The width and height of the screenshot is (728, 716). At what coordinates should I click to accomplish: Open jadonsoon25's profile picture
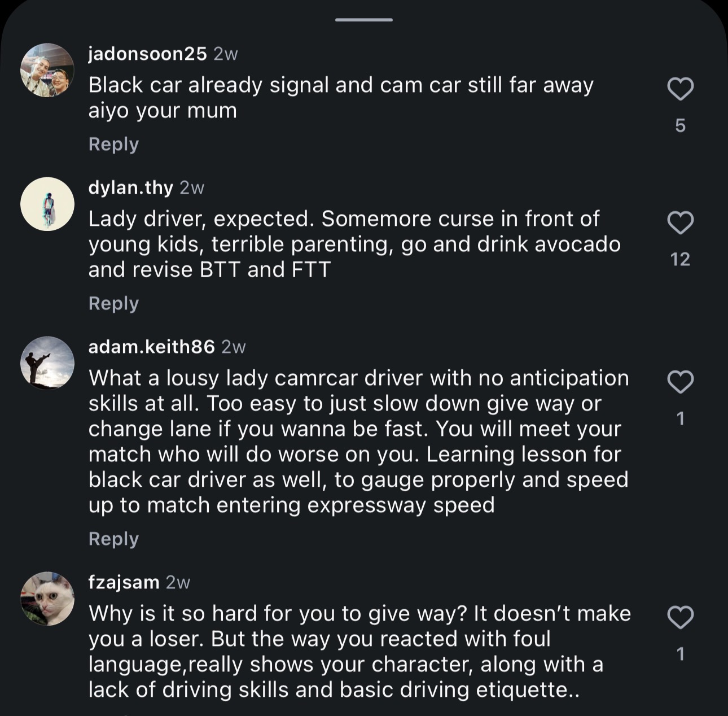tap(47, 70)
